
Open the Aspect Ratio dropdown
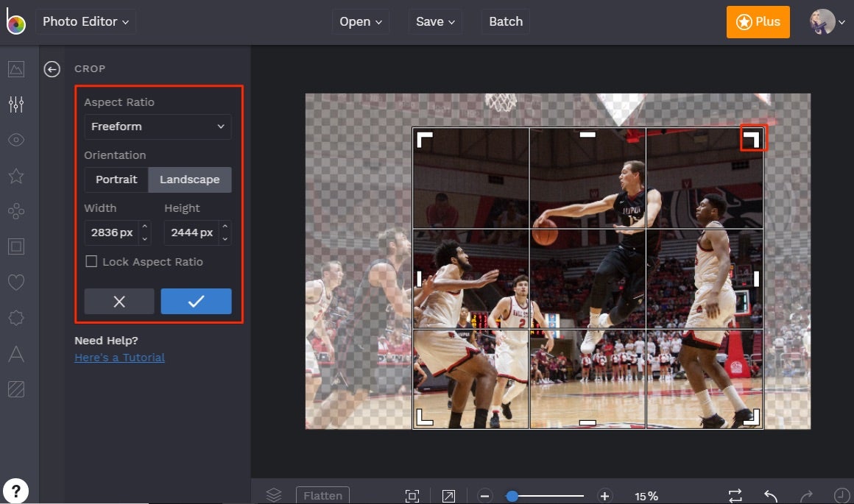click(158, 127)
